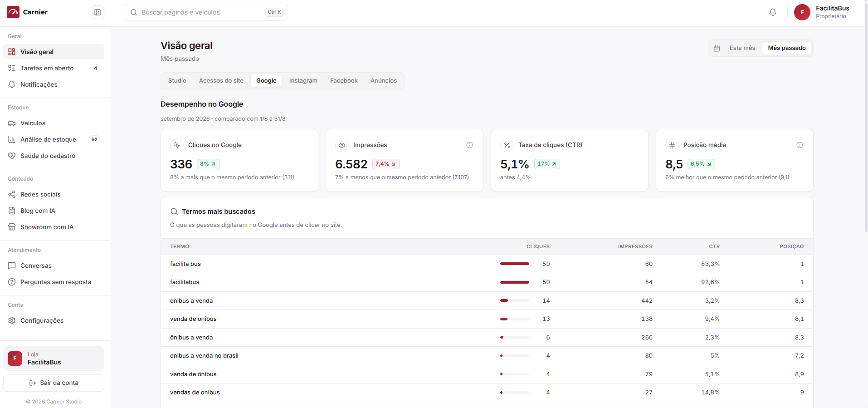Image resolution: width=868 pixels, height=408 pixels.
Task: Click the Buscar páginas e veículos search field
Action: [206, 12]
